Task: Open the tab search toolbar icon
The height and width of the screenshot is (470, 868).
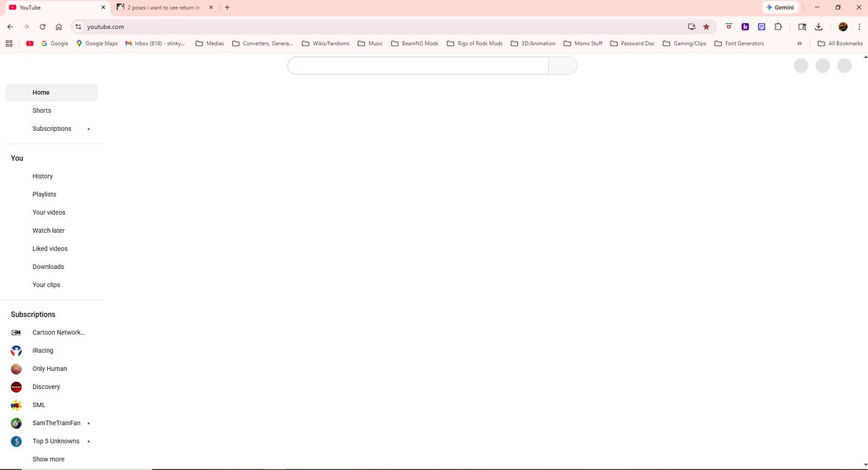Action: pos(802,27)
